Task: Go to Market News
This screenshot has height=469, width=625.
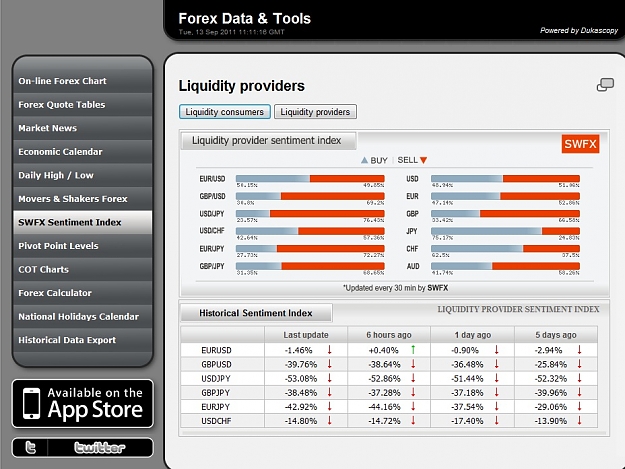Action: [83, 128]
